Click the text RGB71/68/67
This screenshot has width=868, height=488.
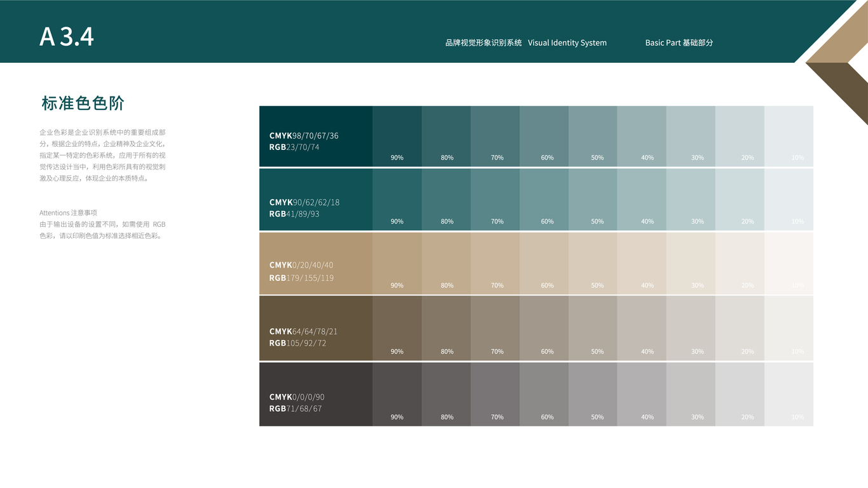(295, 409)
